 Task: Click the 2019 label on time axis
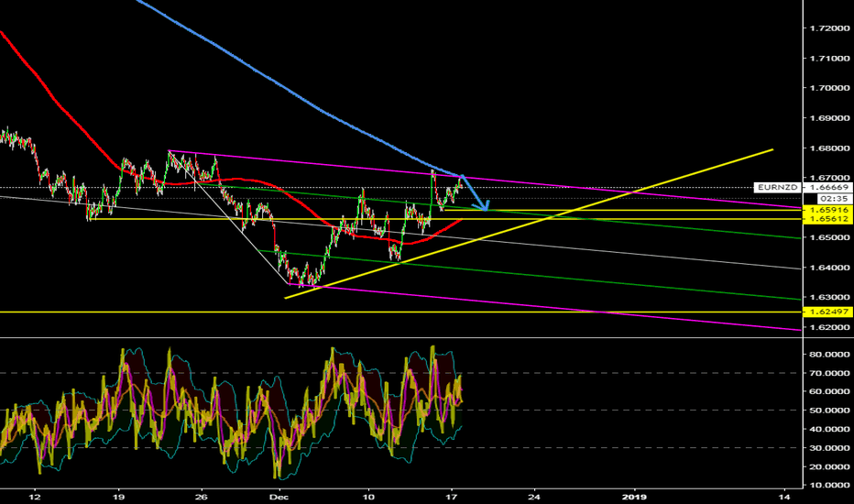point(634,497)
